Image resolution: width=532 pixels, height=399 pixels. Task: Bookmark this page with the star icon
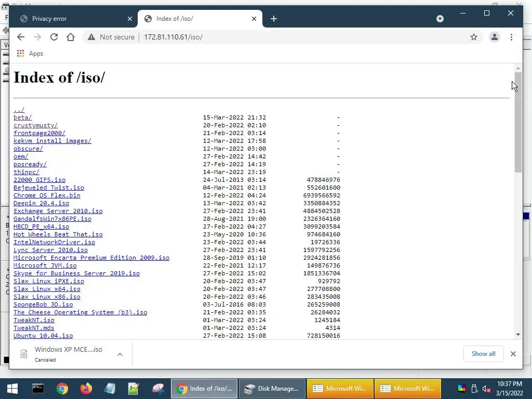click(x=474, y=37)
